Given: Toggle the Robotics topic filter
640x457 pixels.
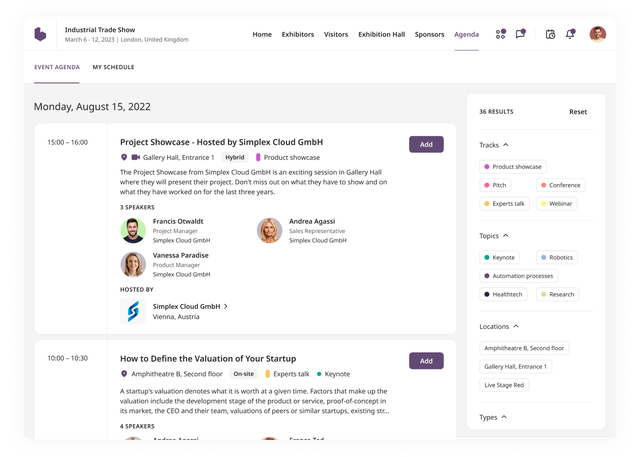Looking at the screenshot, I should (556, 257).
